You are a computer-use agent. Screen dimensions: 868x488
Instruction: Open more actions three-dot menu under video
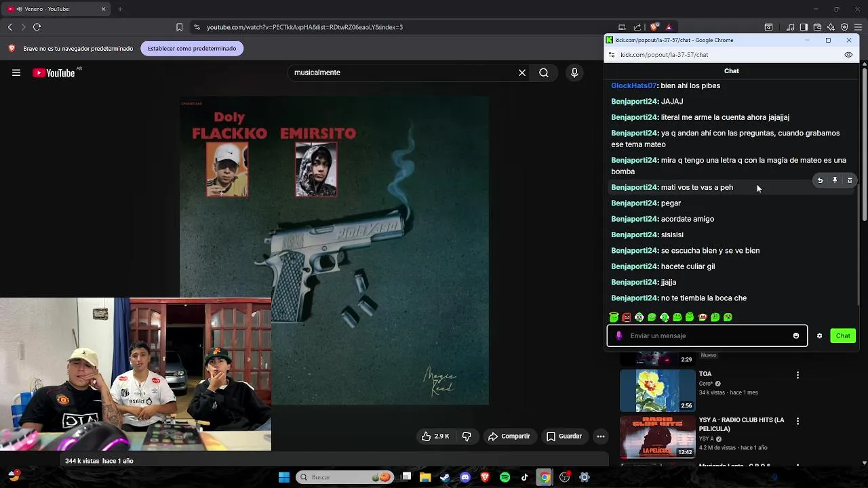point(601,436)
